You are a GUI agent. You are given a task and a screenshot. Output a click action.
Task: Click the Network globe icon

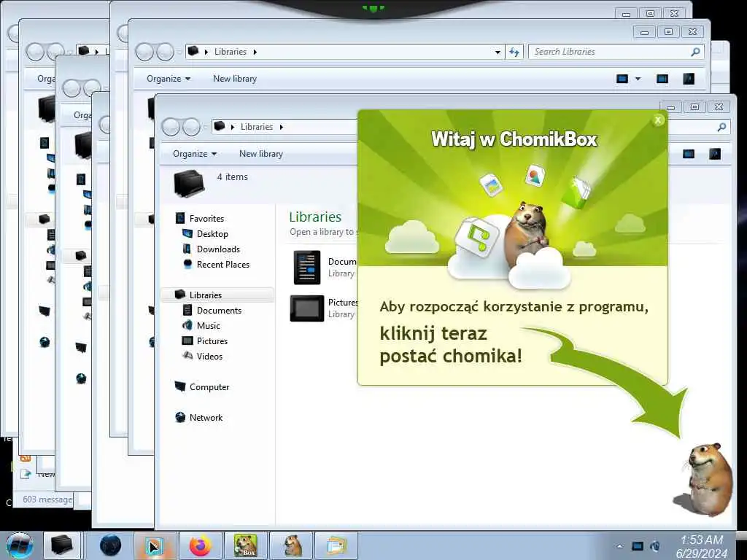[x=180, y=417]
